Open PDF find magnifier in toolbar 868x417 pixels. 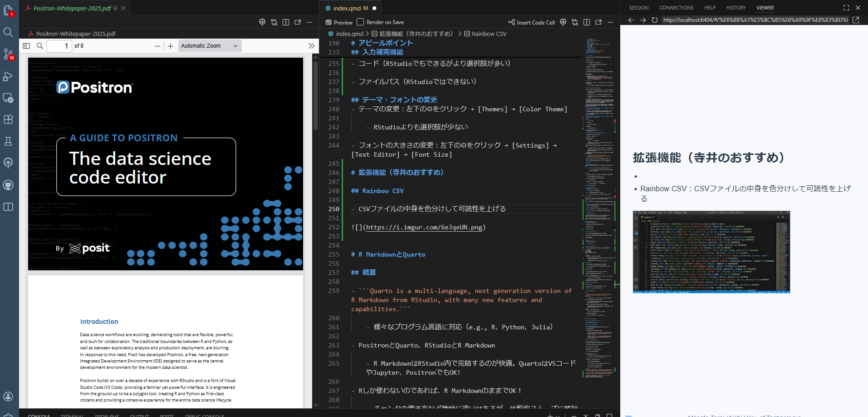tap(40, 46)
